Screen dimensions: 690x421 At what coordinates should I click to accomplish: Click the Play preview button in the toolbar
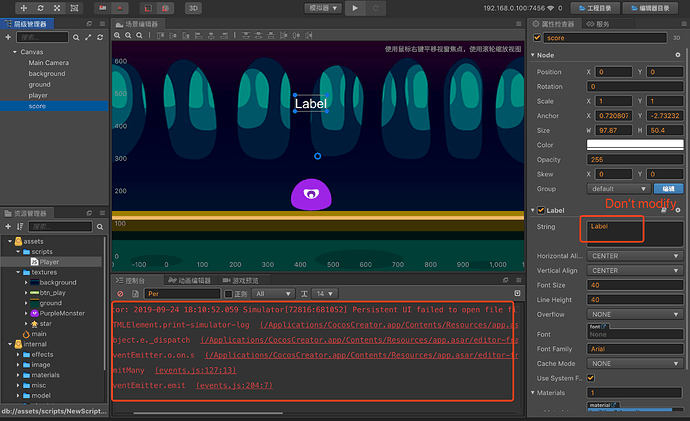pos(354,7)
